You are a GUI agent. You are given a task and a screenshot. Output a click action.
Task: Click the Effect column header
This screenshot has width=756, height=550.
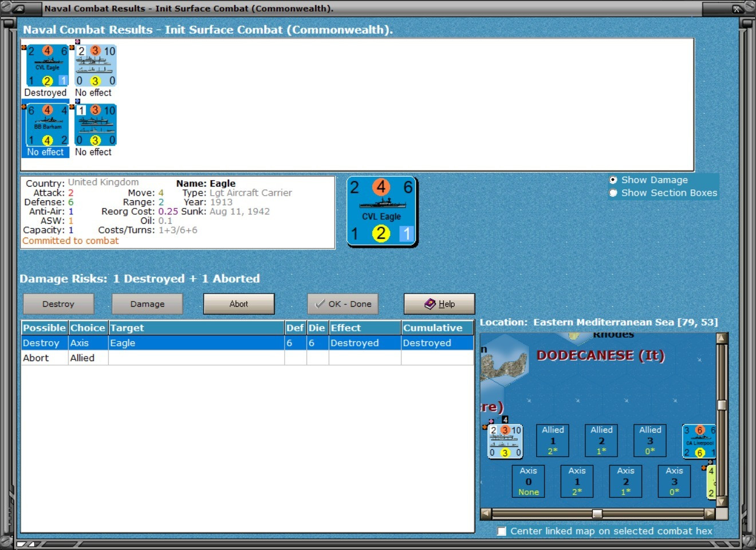pos(365,328)
